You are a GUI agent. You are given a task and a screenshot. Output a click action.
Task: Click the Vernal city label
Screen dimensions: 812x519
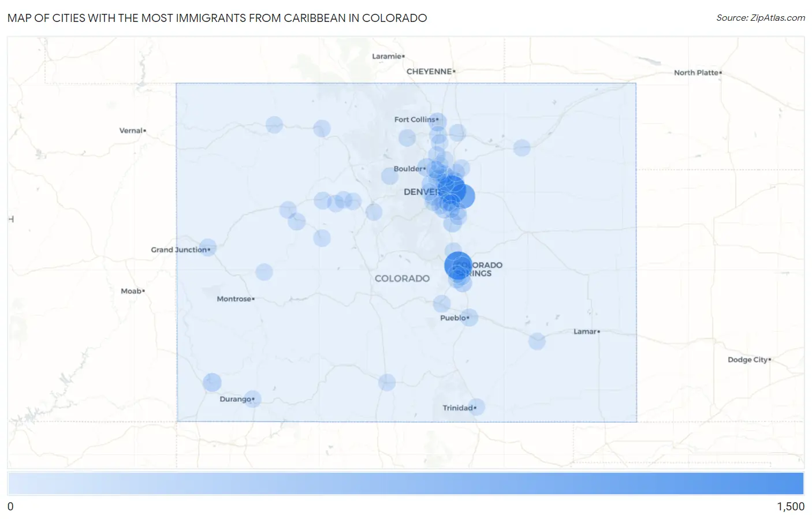pyautogui.click(x=132, y=130)
